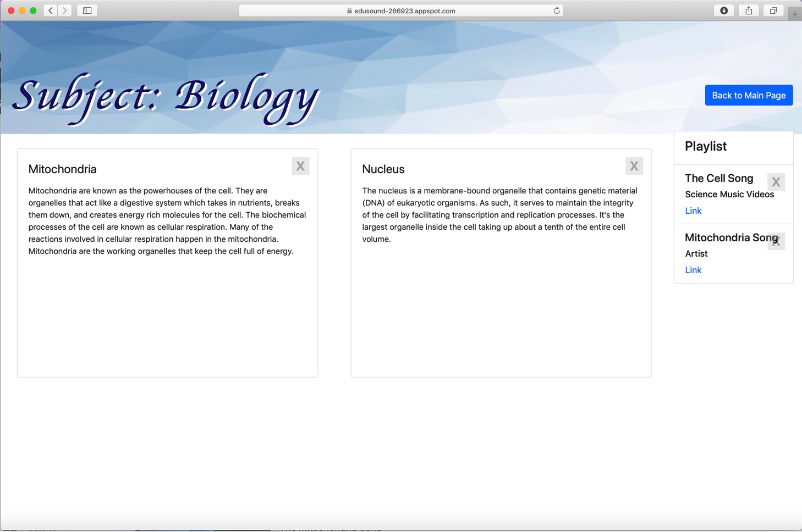Click the green fullscreen window button

[33, 10]
